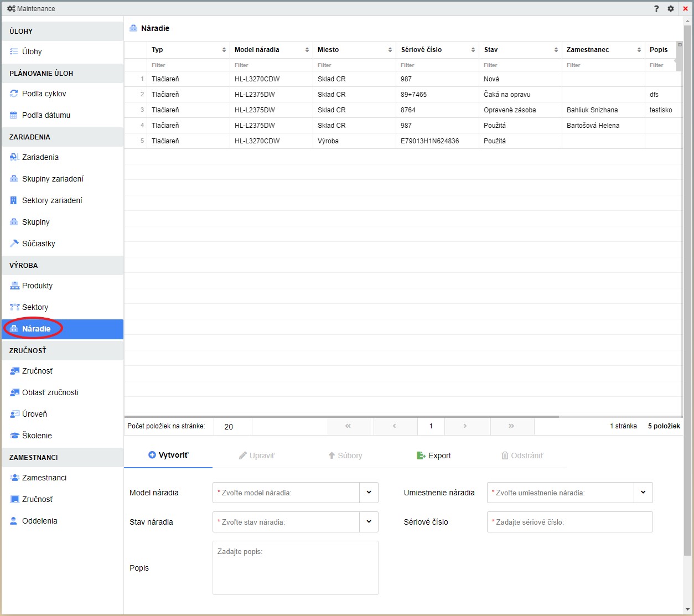This screenshot has width=694, height=616.
Task: Click the Sériové číslo input field
Action: 569,522
